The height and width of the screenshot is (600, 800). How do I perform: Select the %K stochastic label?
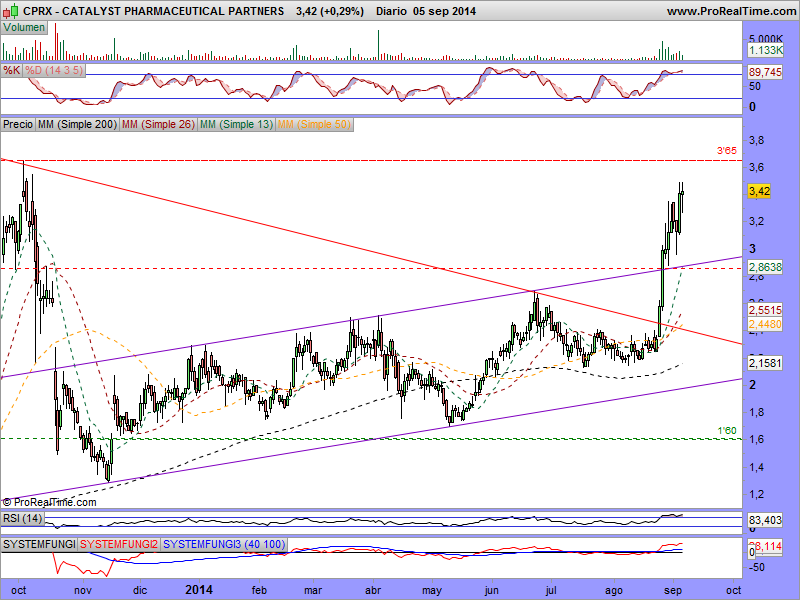pos(11,70)
